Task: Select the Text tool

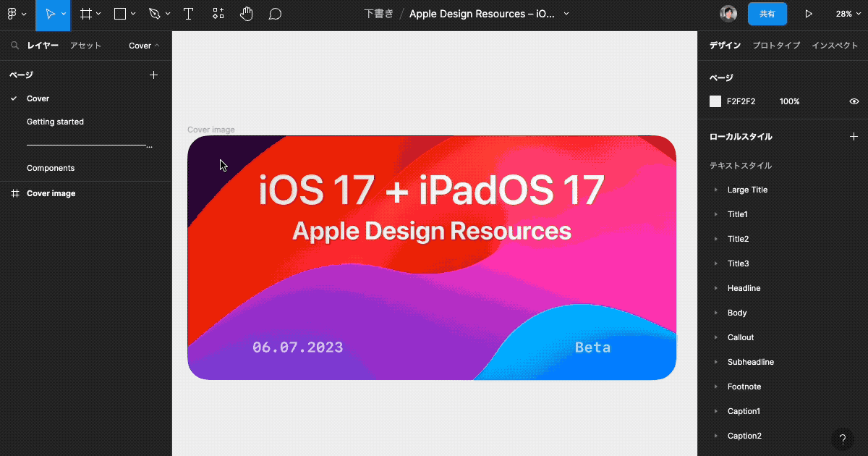Action: (188, 13)
